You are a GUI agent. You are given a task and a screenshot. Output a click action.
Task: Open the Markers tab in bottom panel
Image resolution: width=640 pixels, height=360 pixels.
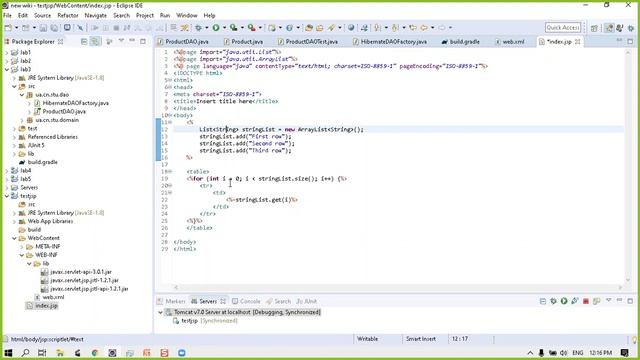pyautogui.click(x=171, y=301)
